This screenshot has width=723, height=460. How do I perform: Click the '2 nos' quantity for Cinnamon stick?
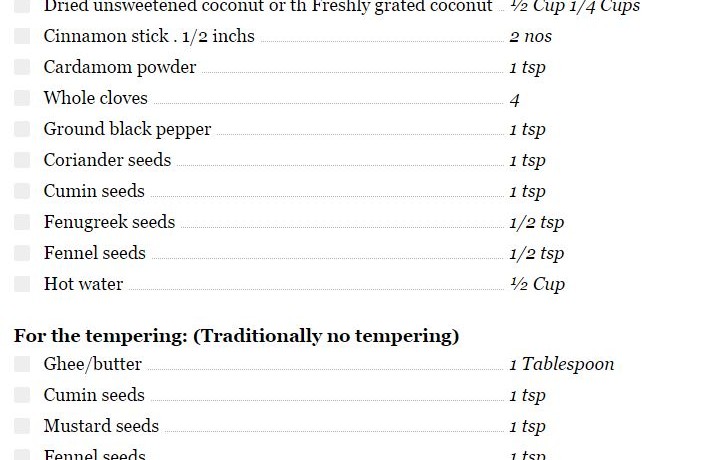pos(530,37)
